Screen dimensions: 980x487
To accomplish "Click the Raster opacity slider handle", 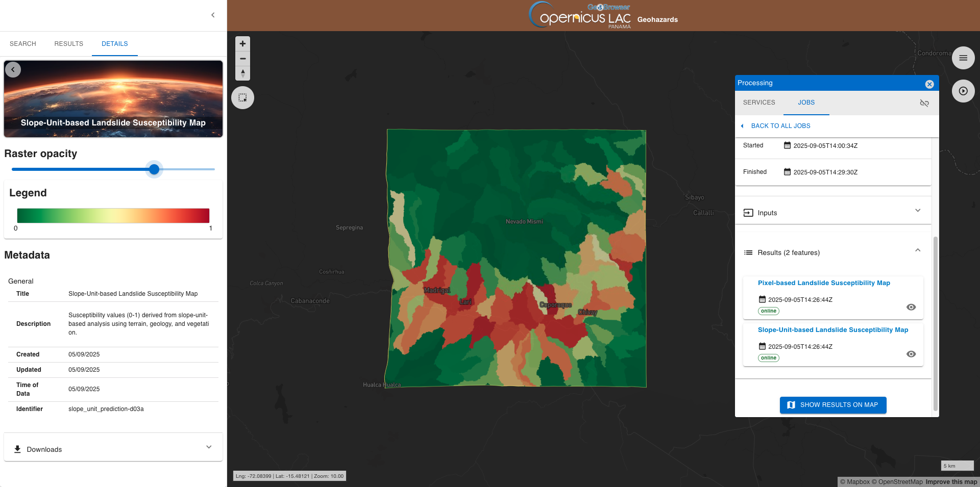I will click(x=154, y=169).
